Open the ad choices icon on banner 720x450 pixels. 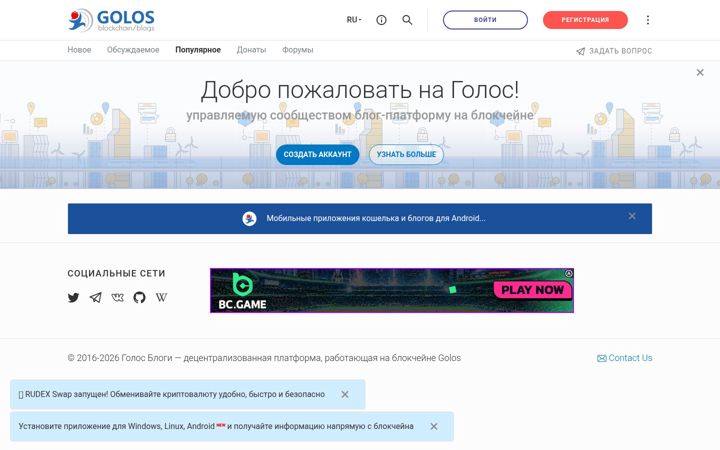pos(569,273)
